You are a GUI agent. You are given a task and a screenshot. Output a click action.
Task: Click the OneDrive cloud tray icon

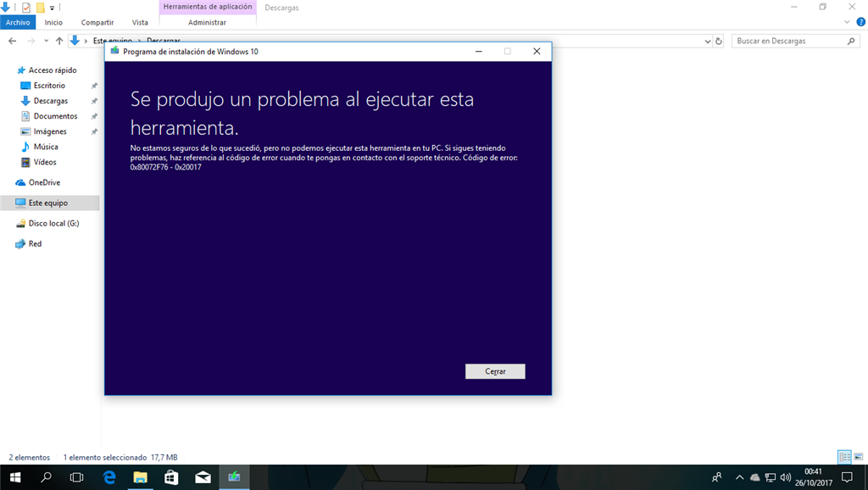click(x=754, y=477)
